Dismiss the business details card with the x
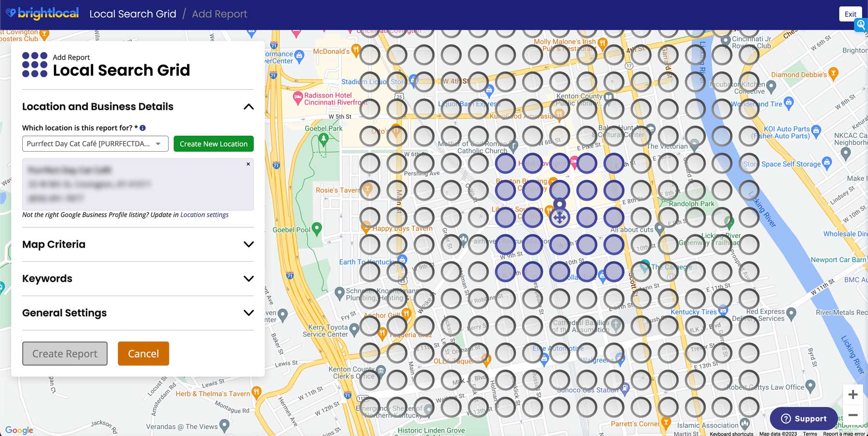 click(248, 164)
